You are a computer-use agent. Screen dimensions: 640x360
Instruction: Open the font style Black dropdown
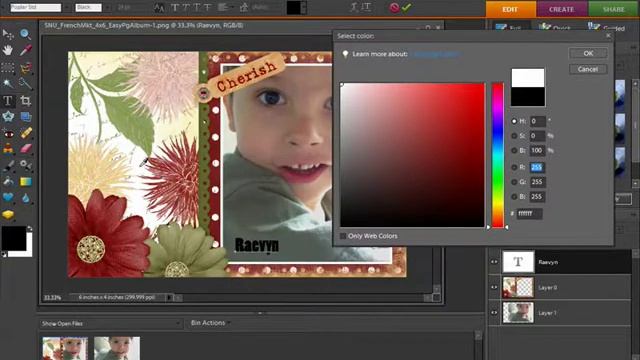[107, 7]
